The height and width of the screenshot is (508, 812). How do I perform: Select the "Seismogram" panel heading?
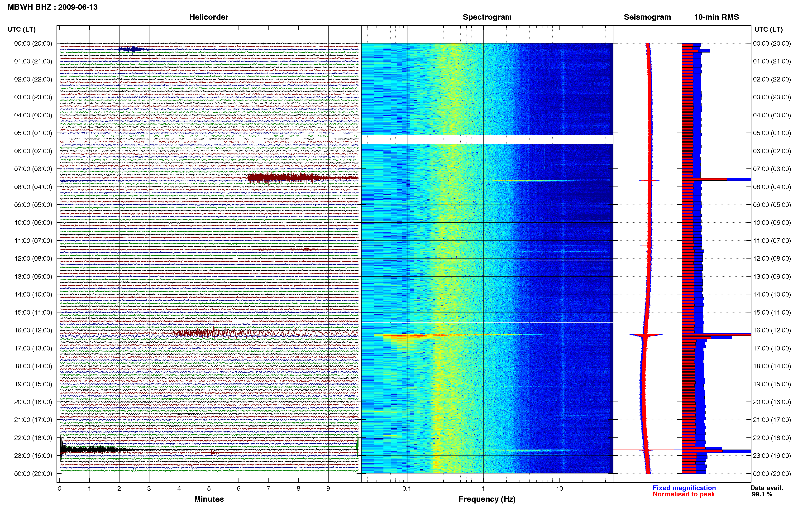tap(647, 17)
